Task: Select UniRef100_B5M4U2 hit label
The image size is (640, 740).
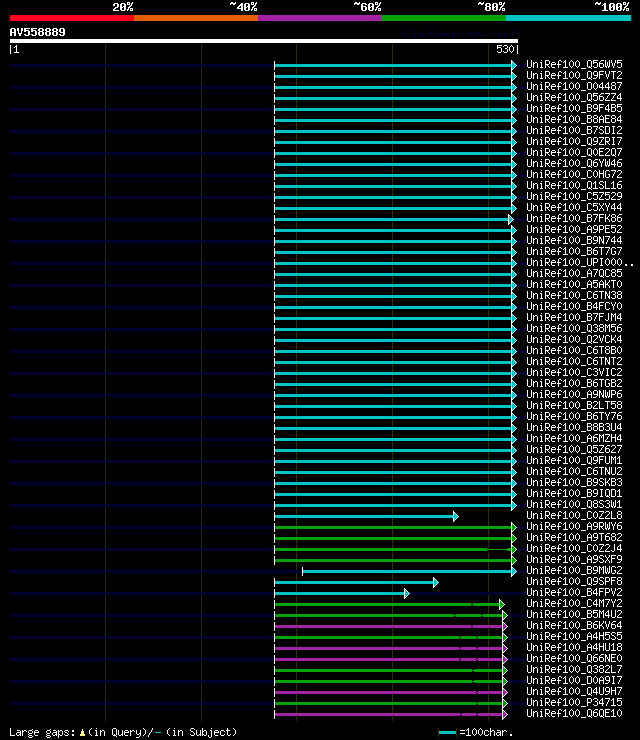Action: (x=574, y=614)
